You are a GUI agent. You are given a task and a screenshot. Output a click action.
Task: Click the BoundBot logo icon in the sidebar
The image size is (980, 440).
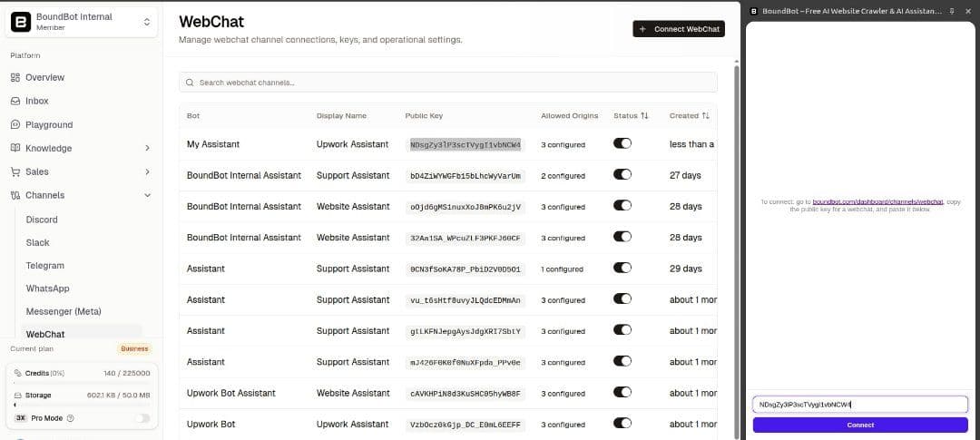[x=21, y=22]
